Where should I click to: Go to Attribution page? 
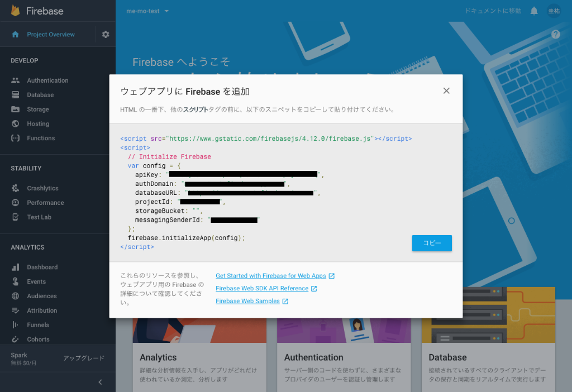click(42, 310)
